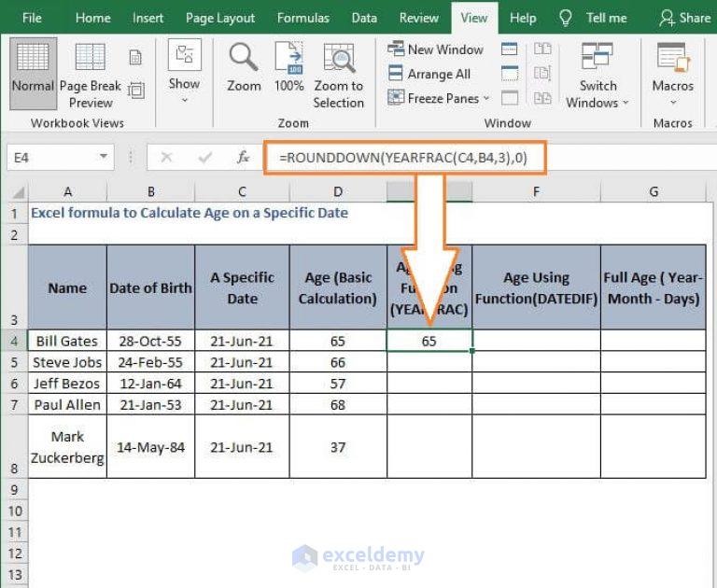Select column G header
Screen dimensions: 717x588
coord(654,192)
